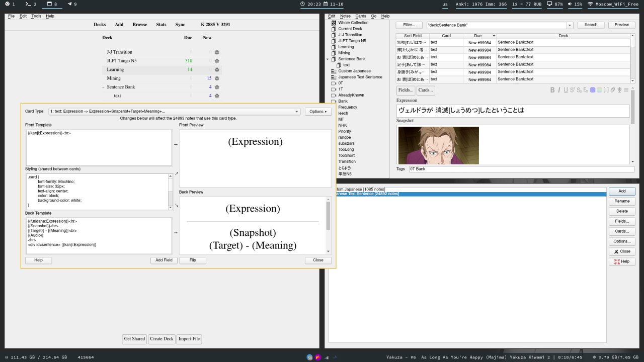Attach media with the paperclip icon

613,90
